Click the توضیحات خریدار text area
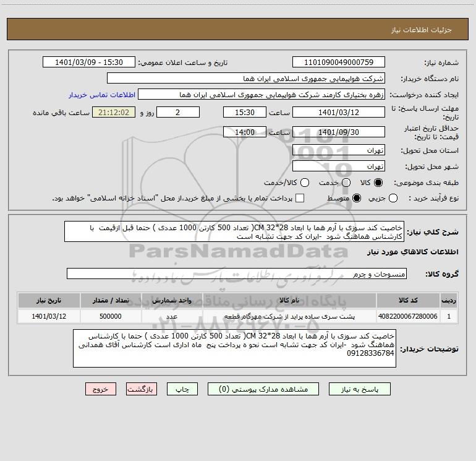Screen dimensions: 476x461 tap(234, 348)
